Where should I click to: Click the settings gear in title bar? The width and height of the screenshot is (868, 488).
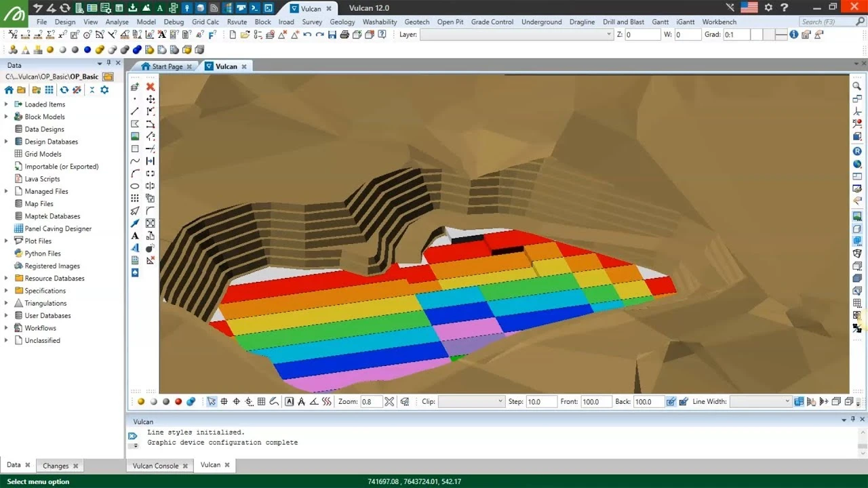pos(768,7)
